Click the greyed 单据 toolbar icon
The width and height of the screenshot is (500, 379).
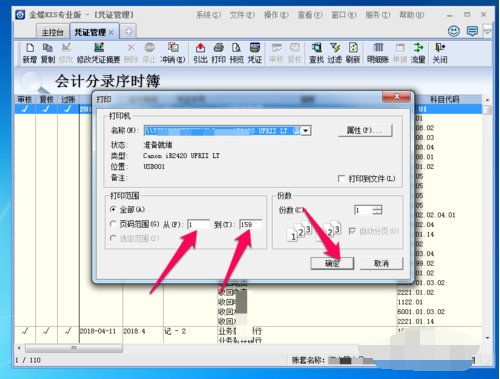coord(400,53)
